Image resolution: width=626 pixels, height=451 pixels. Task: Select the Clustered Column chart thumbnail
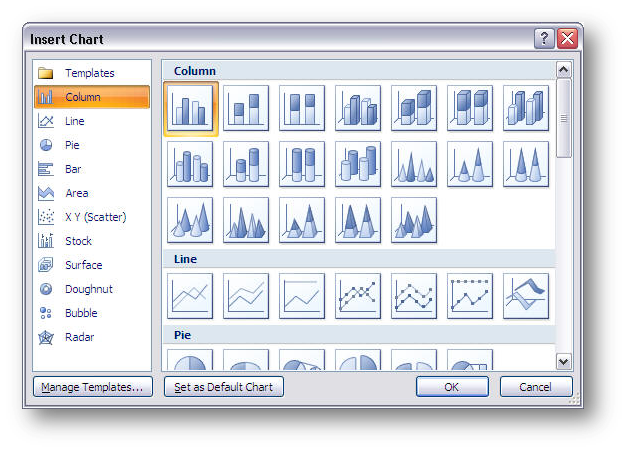pos(190,108)
